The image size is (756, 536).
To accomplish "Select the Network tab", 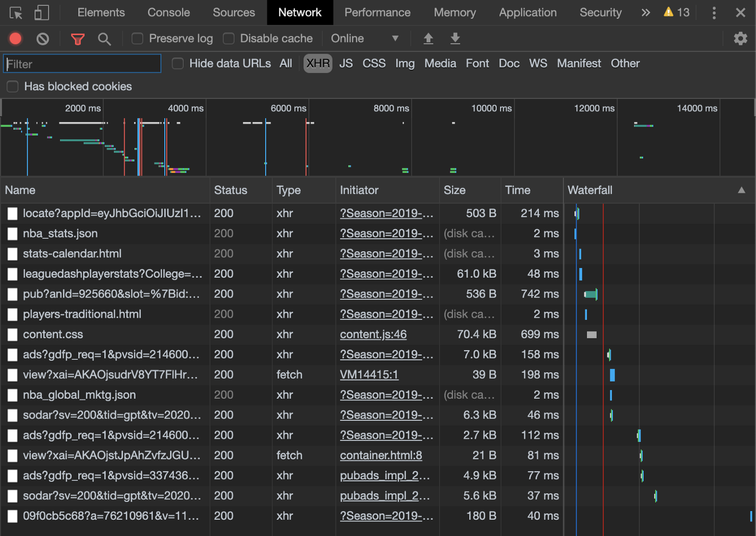I will 300,12.
